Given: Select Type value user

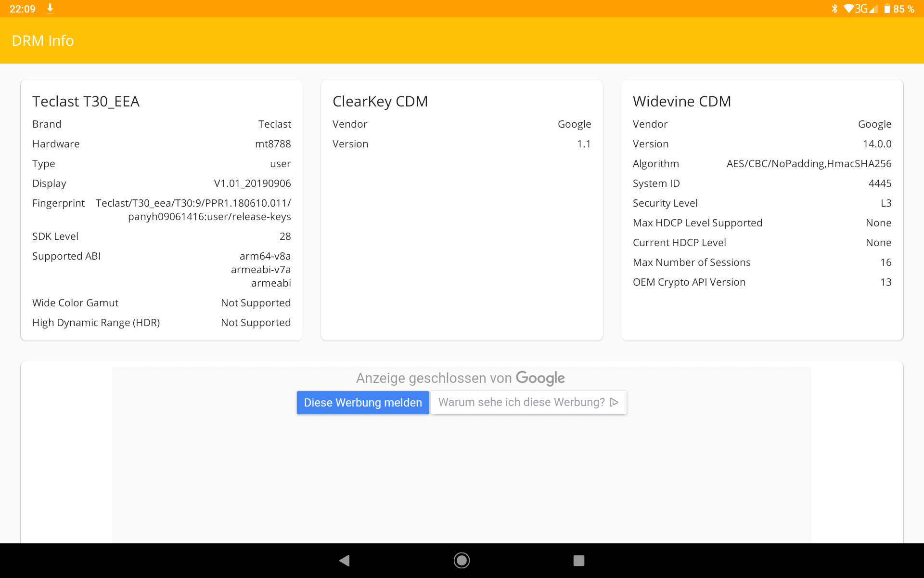Looking at the screenshot, I should (281, 164).
